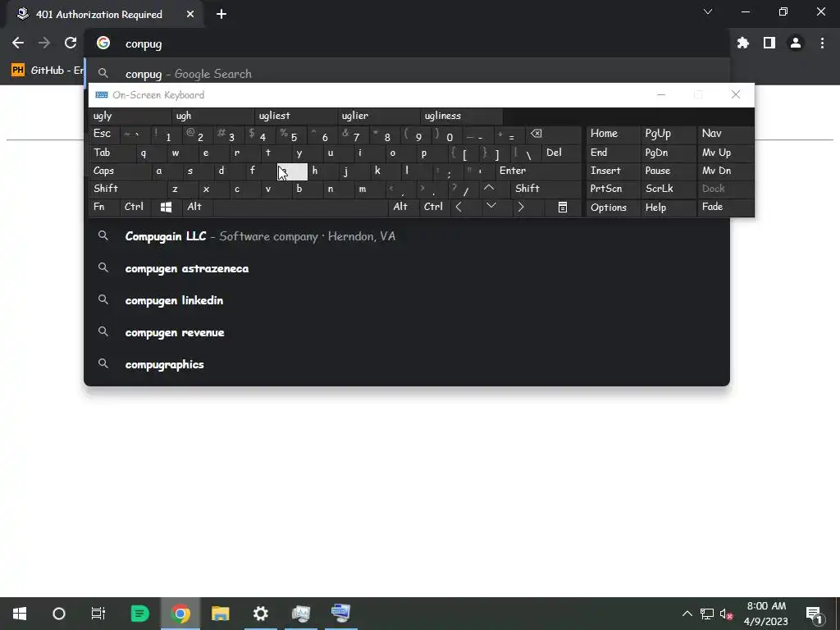
Task: Close the On-Screen Keyboard window
Action: point(736,95)
